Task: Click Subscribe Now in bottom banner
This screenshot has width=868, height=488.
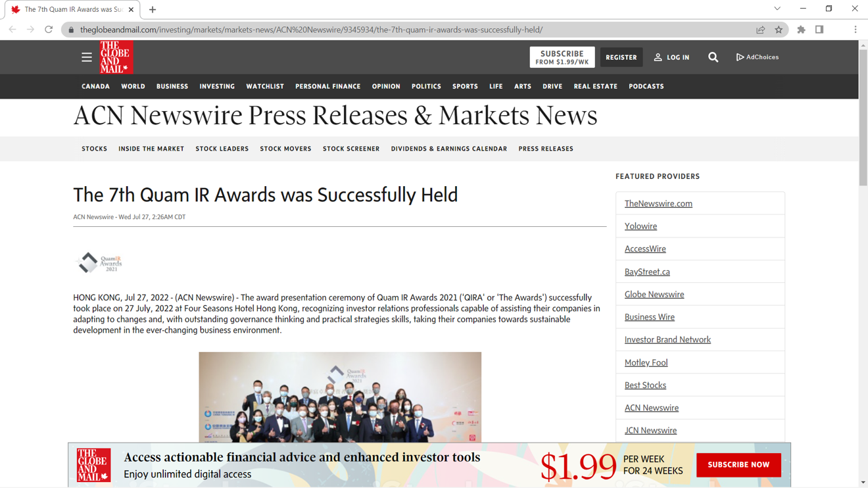Action: click(738, 465)
